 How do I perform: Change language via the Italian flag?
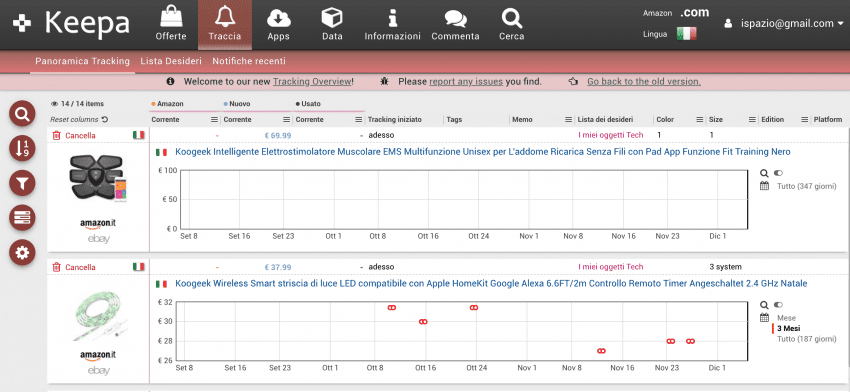[686, 34]
